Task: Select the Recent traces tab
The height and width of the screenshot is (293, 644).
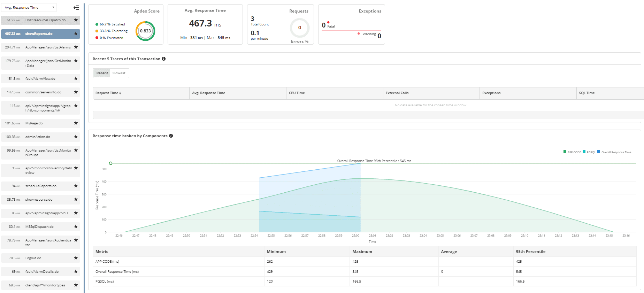Action: pos(102,73)
